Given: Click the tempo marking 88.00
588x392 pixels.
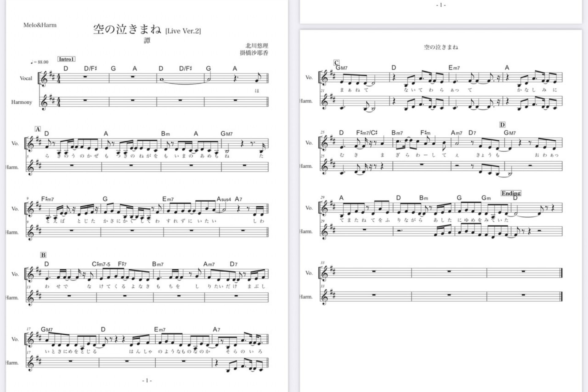Looking at the screenshot, I should tap(40, 62).
